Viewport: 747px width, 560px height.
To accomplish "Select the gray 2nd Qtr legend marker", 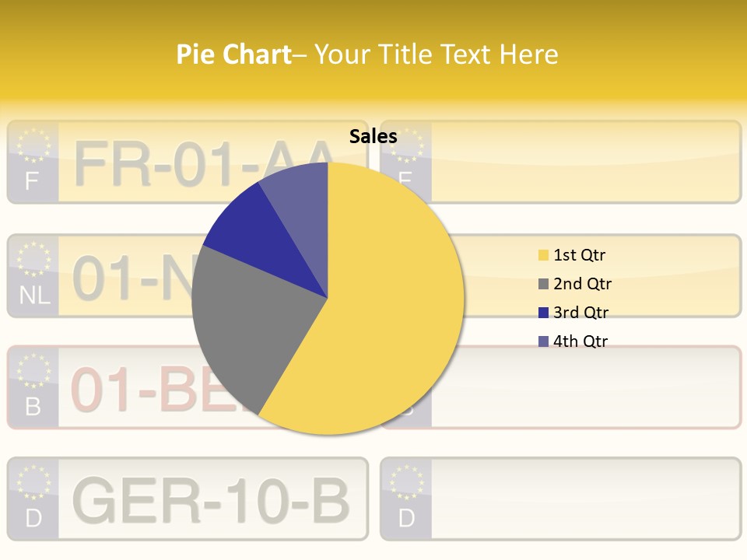I will [543, 284].
